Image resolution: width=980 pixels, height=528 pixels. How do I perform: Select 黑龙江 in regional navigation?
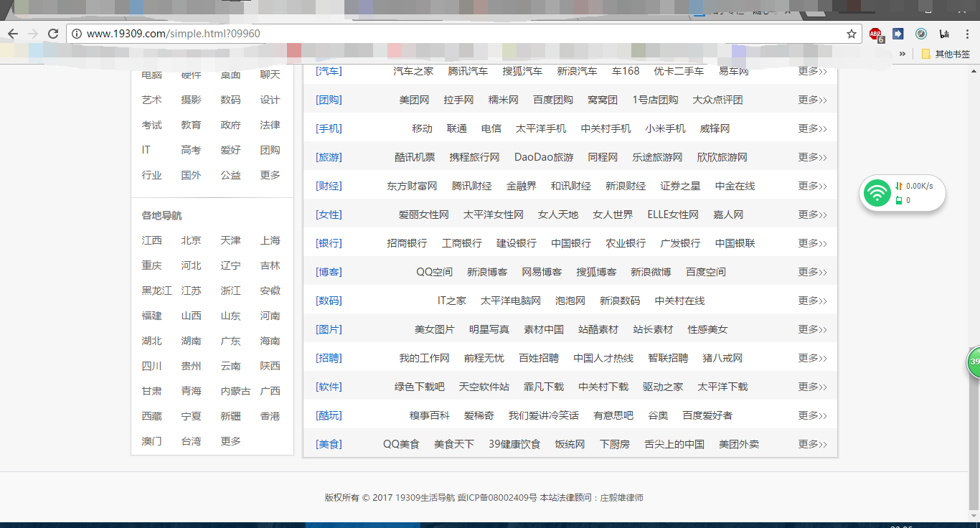pos(157,291)
